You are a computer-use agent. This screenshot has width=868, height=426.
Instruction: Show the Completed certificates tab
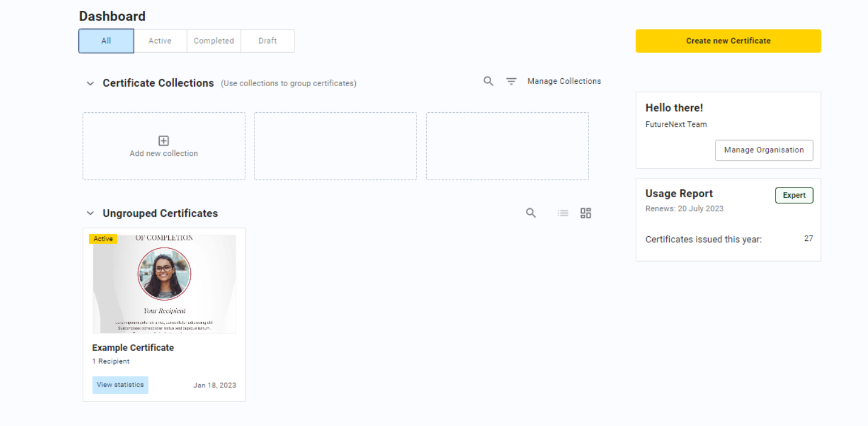point(214,41)
